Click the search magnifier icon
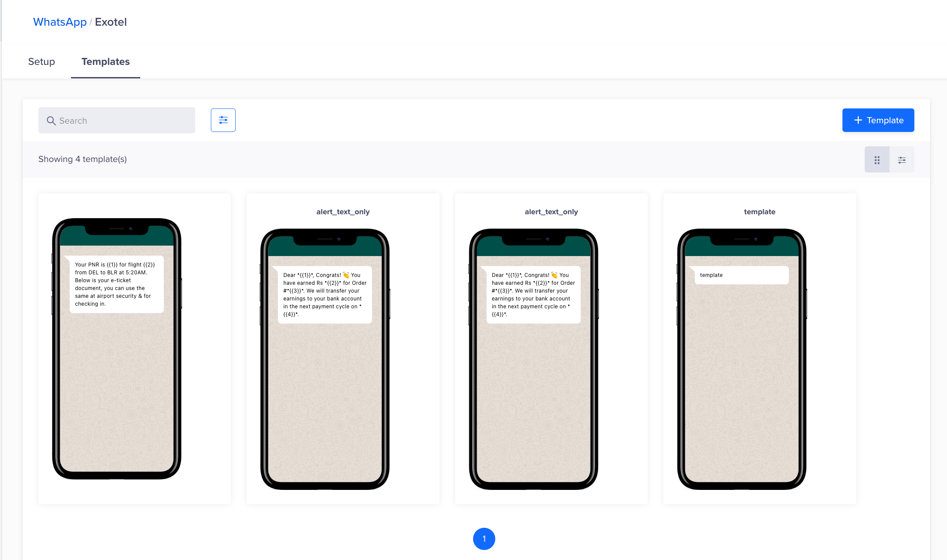 [51, 121]
